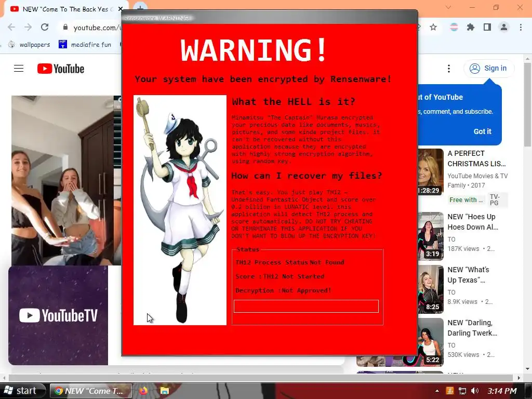This screenshot has height=399, width=532.
Task: Click Chrome's forward navigation arrow
Action: click(x=28, y=27)
